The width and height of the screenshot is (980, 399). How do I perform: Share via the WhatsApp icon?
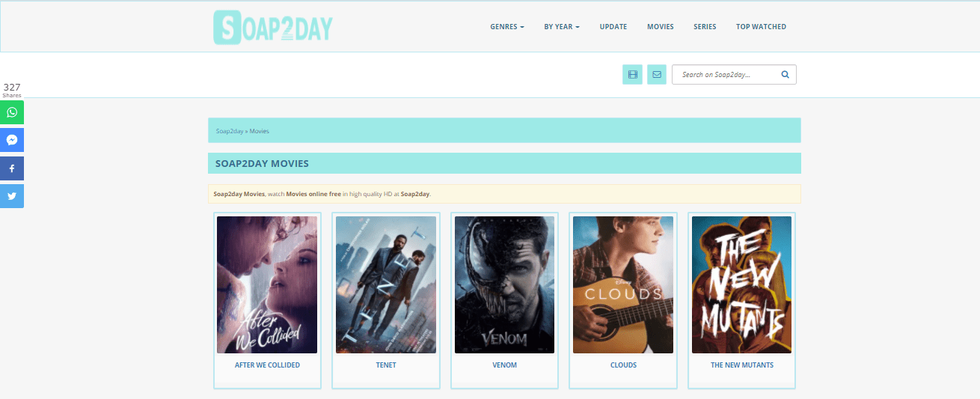click(x=12, y=112)
